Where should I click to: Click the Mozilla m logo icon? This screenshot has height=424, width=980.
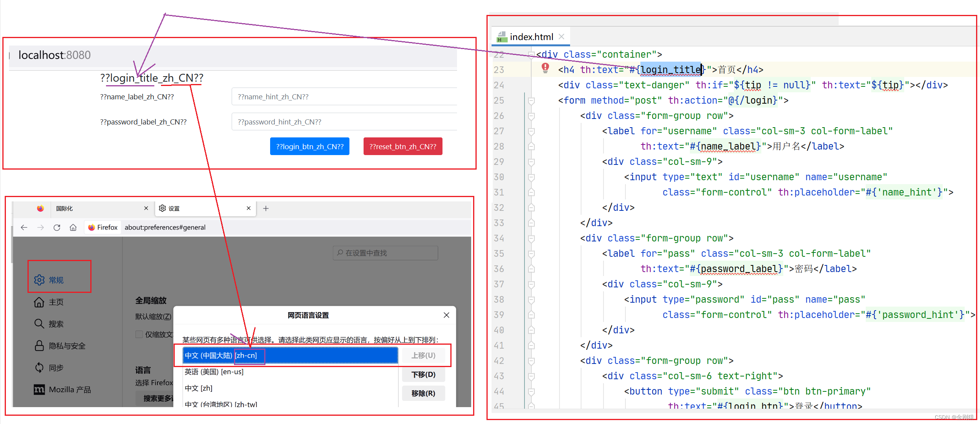[39, 389]
